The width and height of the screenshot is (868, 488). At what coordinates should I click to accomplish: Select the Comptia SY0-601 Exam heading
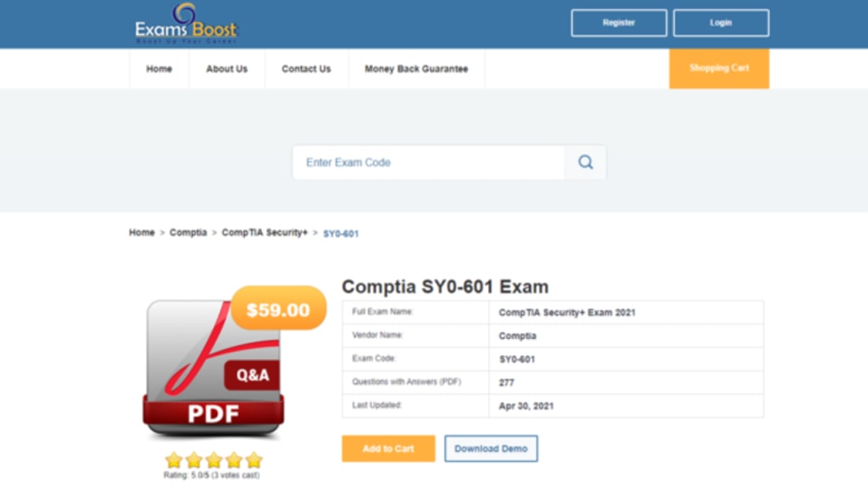click(x=445, y=286)
